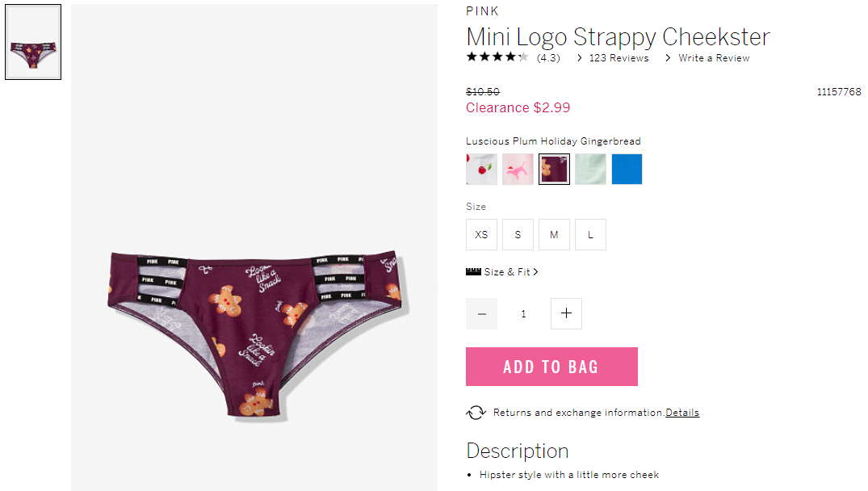Click the ruler icon beside Size & Fit
868x491 pixels.
click(473, 271)
